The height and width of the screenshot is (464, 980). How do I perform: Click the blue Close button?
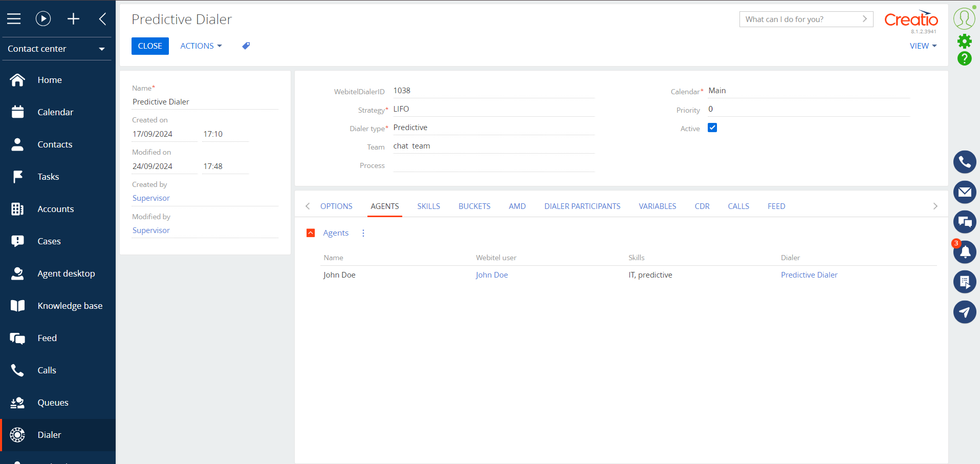[150, 46]
